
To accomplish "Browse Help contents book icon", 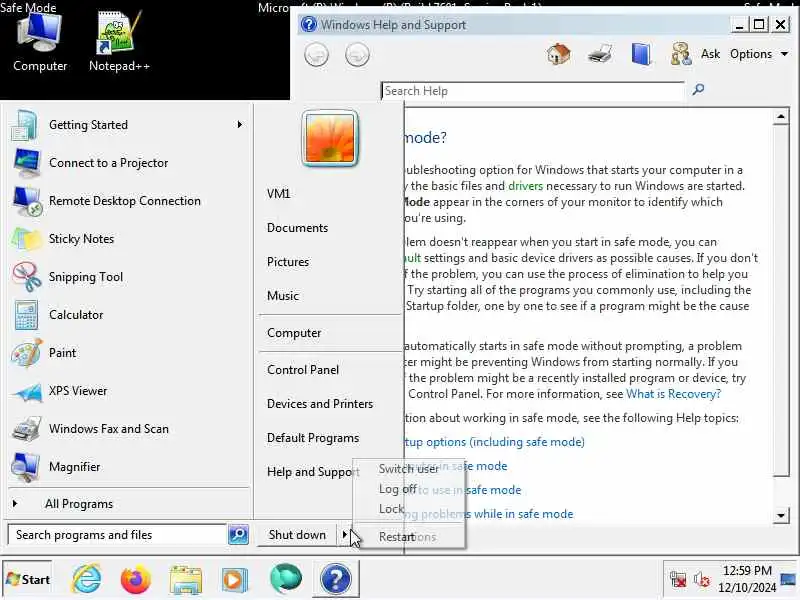I will 641,54.
